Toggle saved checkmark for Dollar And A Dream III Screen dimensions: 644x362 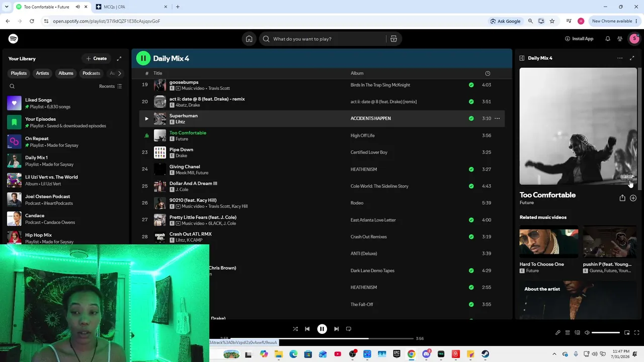click(x=471, y=186)
